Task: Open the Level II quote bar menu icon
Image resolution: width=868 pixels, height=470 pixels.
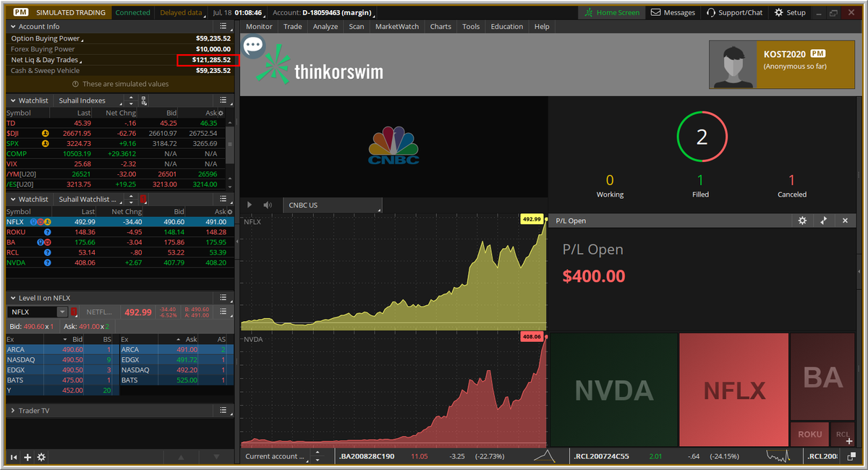Action: pyautogui.click(x=223, y=312)
